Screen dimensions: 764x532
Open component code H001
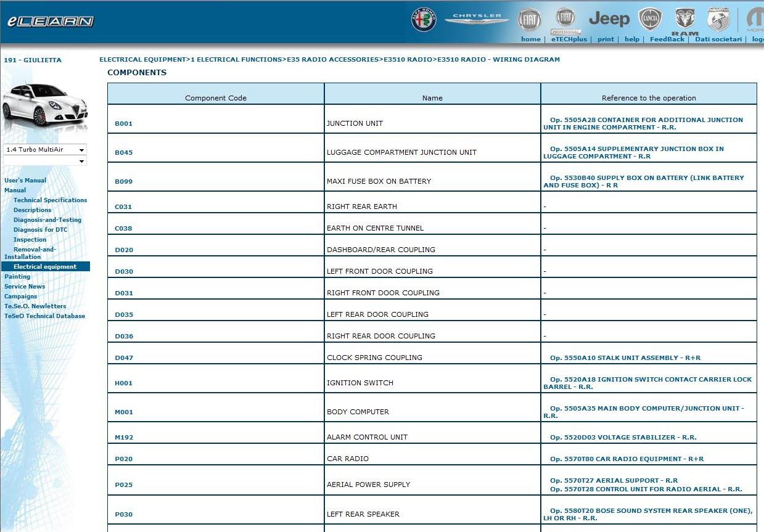click(x=123, y=383)
